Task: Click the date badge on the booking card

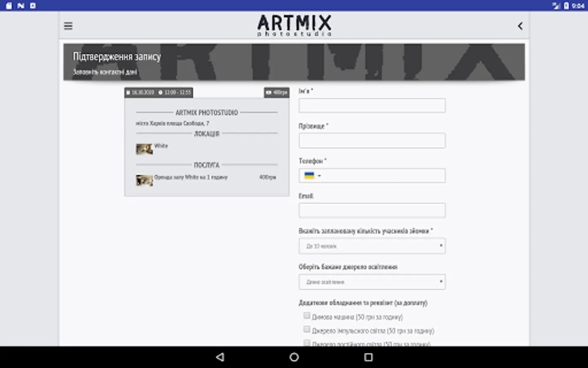Action: (x=140, y=92)
